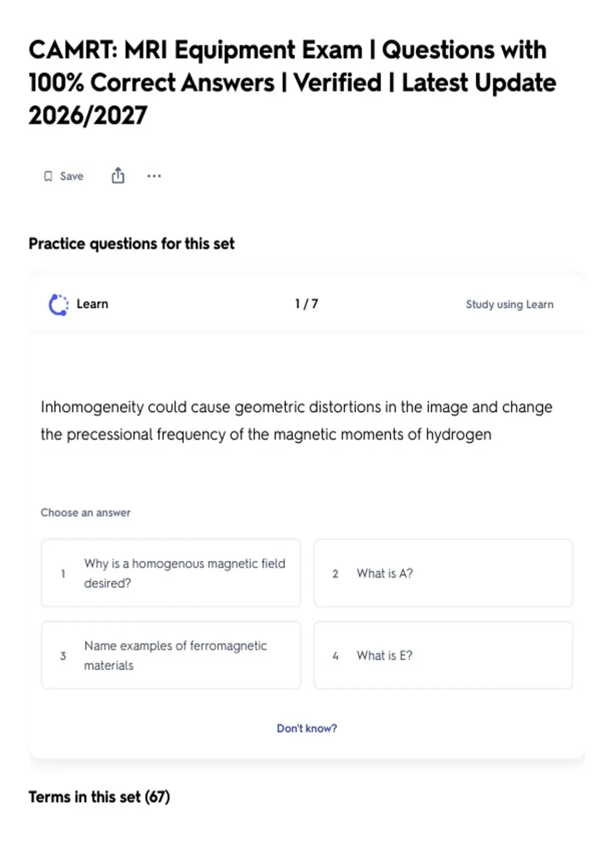This screenshot has width=613, height=868.
Task: Choose answer option 'What is A?'
Action: (x=443, y=573)
